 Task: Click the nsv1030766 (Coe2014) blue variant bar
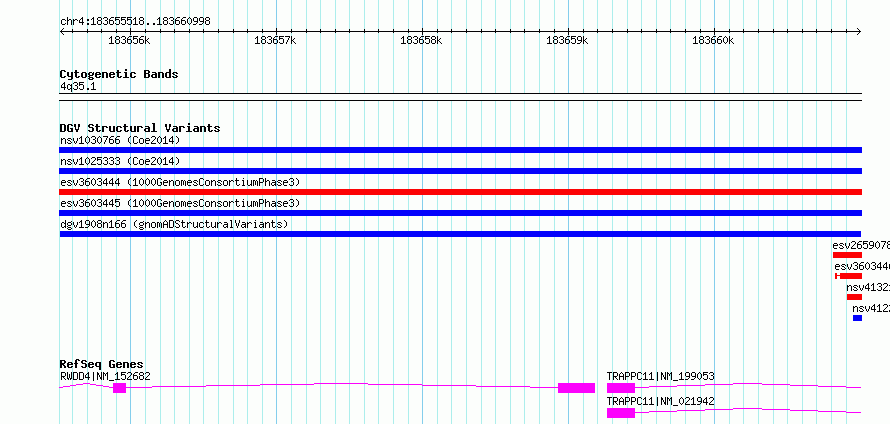point(460,150)
